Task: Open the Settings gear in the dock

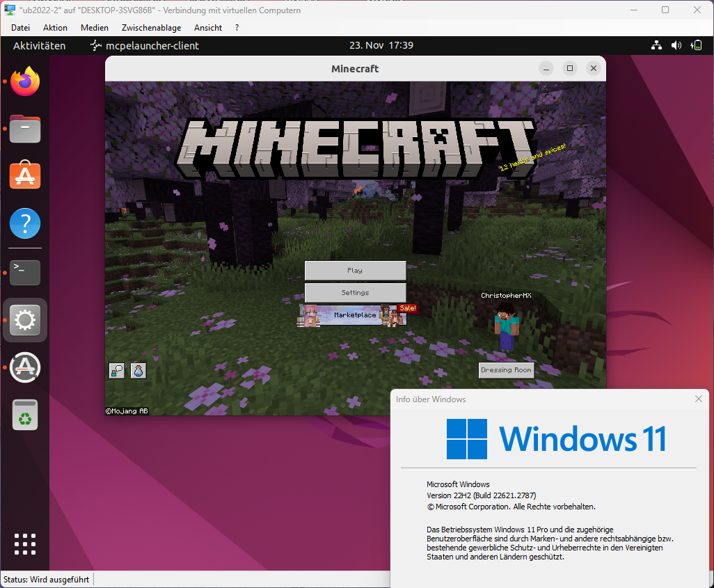Action: (24, 320)
